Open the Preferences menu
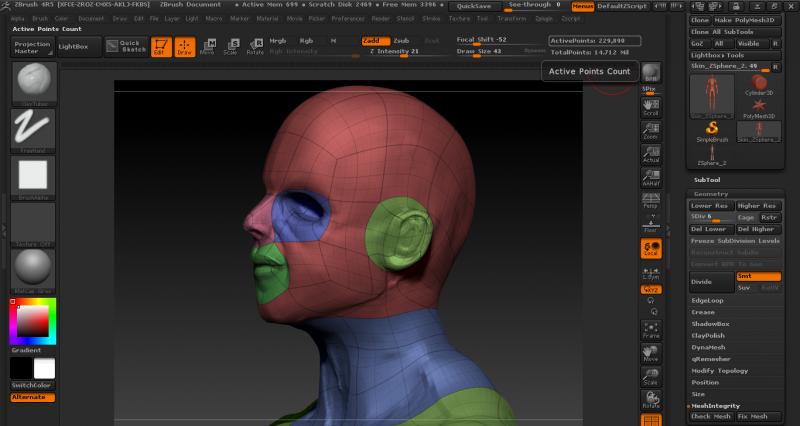The height and width of the screenshot is (426, 800). pos(348,18)
